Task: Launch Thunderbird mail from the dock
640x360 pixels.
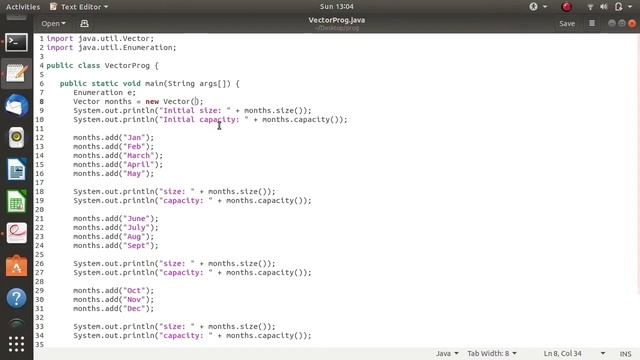Action: 16,105
